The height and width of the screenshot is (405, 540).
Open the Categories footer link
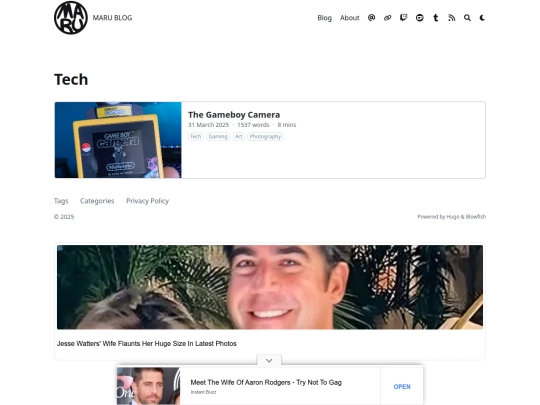click(x=97, y=201)
